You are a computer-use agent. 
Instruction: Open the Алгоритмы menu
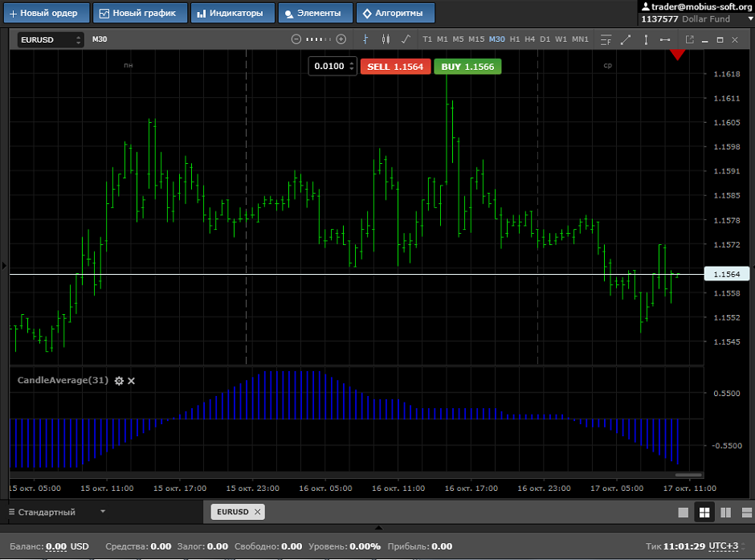click(395, 13)
